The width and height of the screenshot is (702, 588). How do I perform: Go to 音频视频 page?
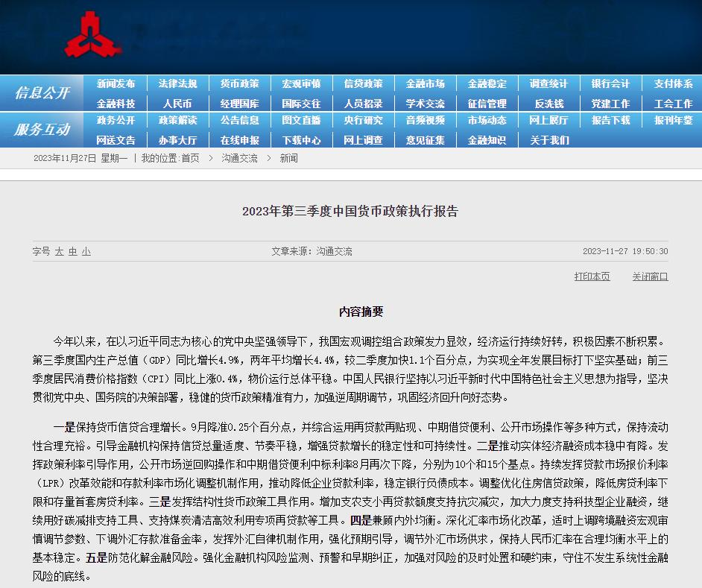pos(425,120)
